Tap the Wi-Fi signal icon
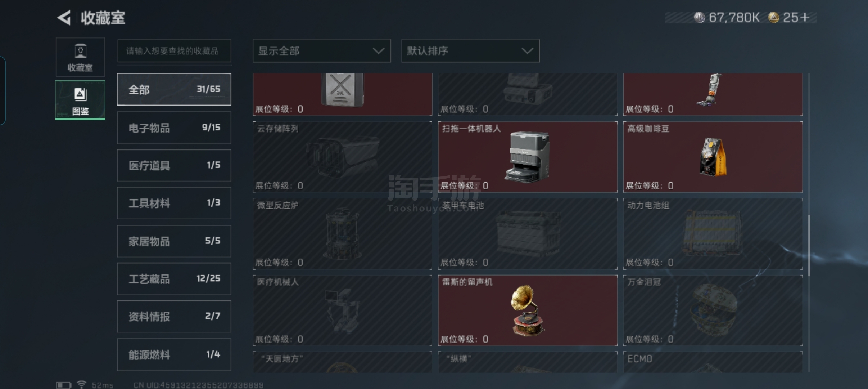The image size is (868, 389). (x=82, y=384)
